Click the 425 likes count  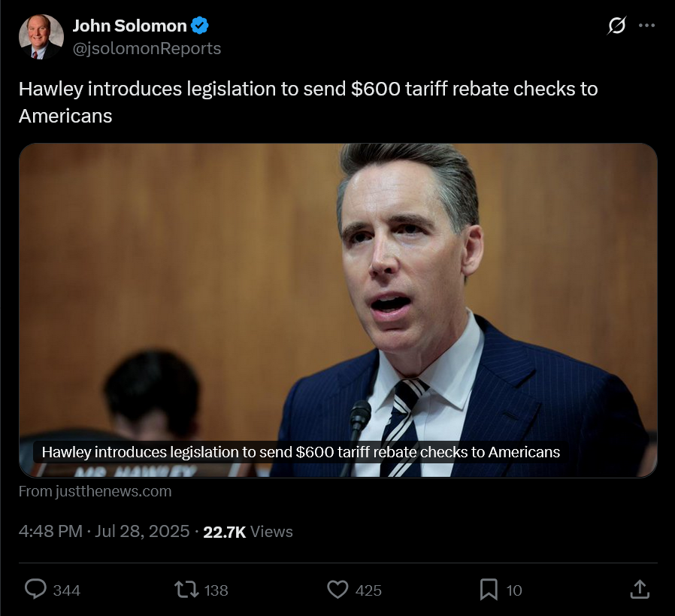click(x=368, y=590)
